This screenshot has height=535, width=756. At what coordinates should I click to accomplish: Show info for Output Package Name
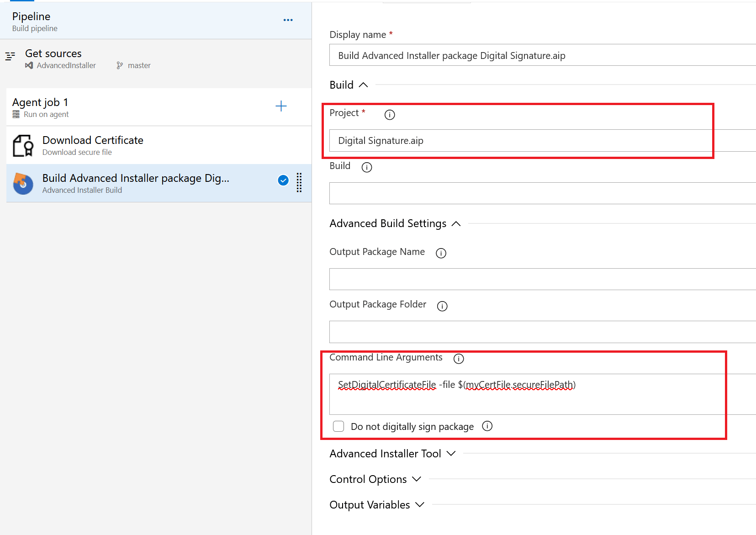point(441,253)
